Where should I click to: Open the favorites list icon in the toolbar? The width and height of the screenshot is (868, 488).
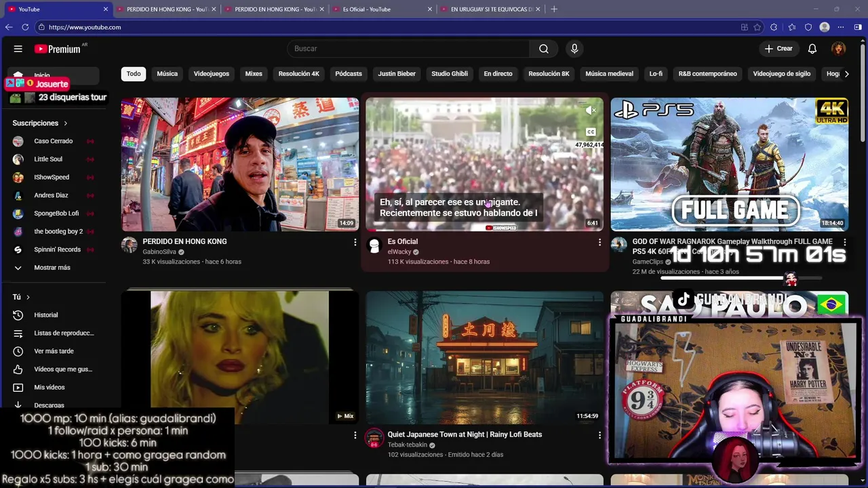click(x=791, y=27)
